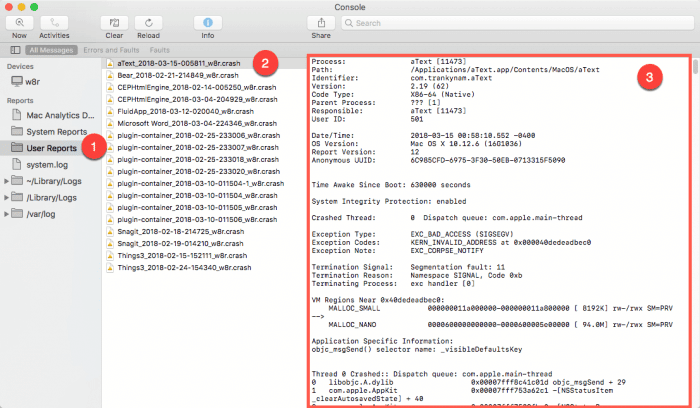
Task: Select Things3_2018-02-24 crash report
Action: [184, 268]
